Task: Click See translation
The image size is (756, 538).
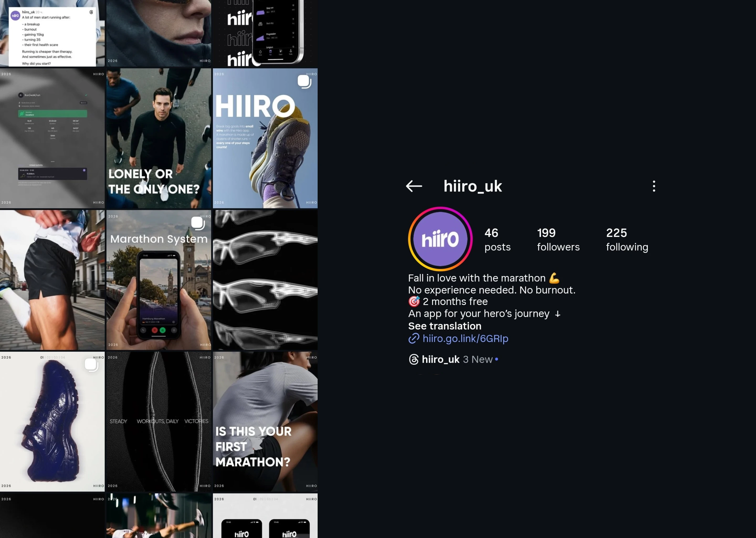Action: [444, 326]
